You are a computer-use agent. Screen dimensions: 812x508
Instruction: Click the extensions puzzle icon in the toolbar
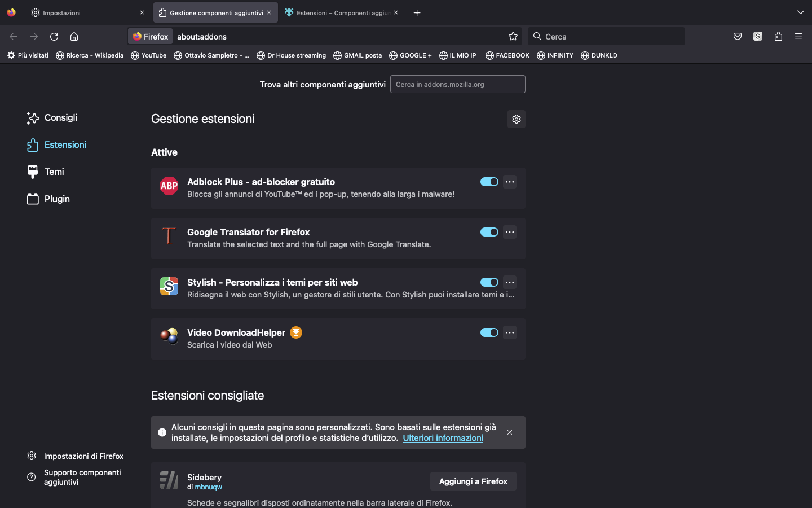click(778, 36)
